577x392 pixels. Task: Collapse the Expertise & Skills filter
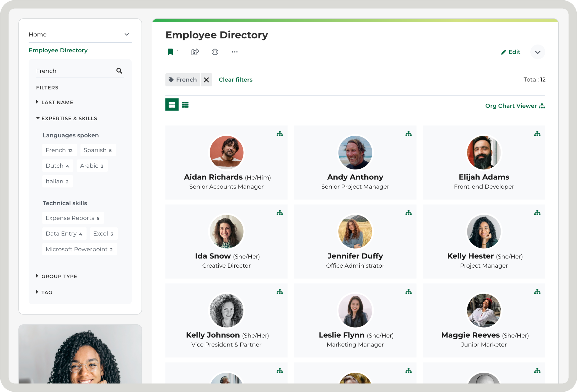pyautogui.click(x=67, y=118)
